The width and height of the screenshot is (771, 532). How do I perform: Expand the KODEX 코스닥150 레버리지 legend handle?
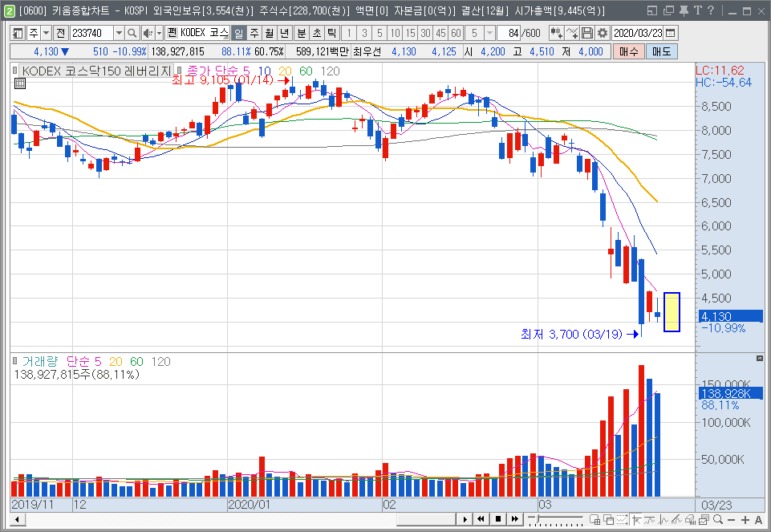point(14,70)
